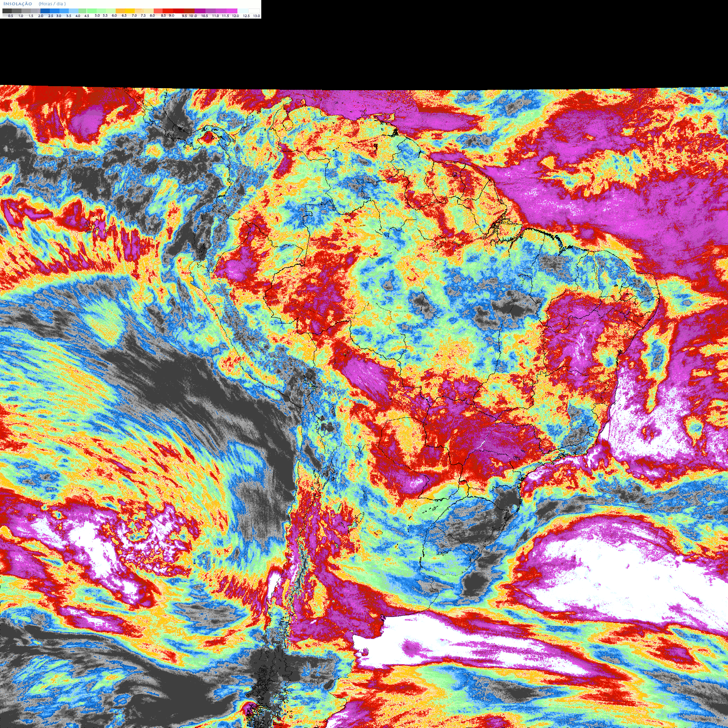Click the 4.5 legend value
The width and height of the screenshot is (728, 728).
(87, 16)
